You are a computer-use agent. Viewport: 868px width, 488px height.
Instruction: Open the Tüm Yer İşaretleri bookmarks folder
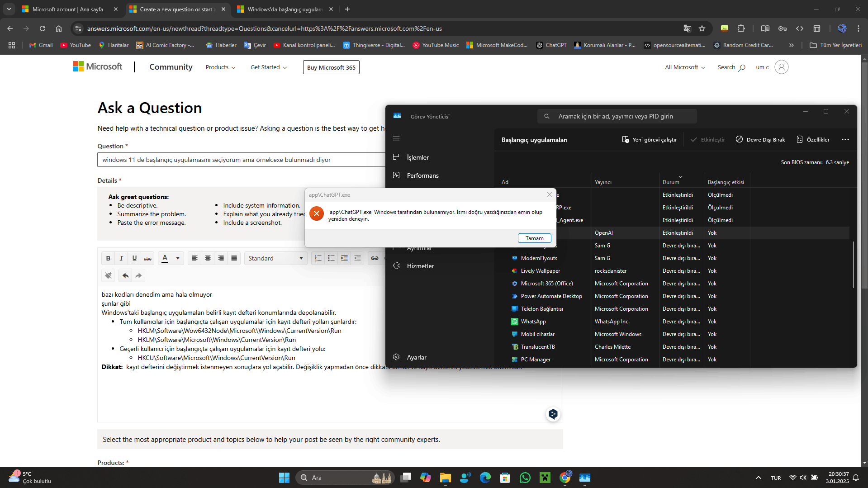tap(835, 45)
